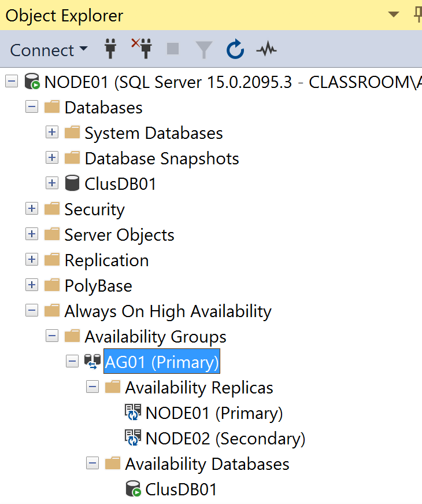Click the Stop square toolbar icon

pos(173,50)
